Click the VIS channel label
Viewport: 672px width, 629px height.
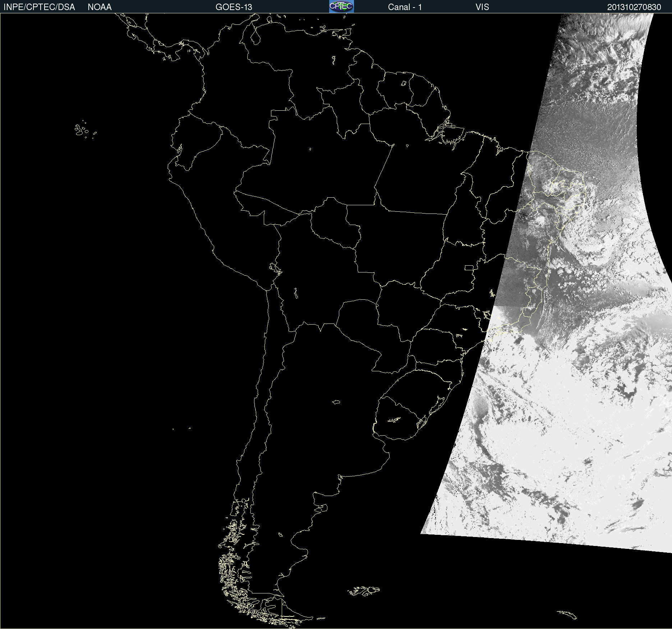pyautogui.click(x=482, y=7)
